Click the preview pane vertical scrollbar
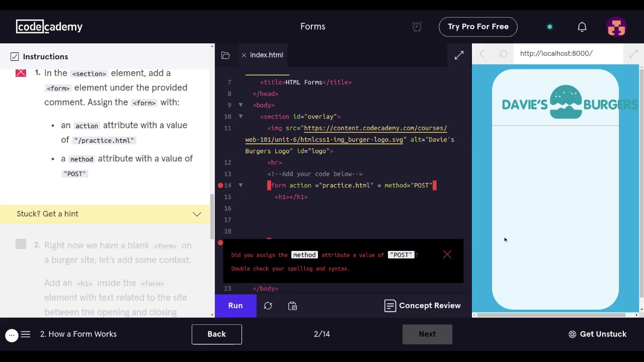644x362 pixels. (641, 184)
